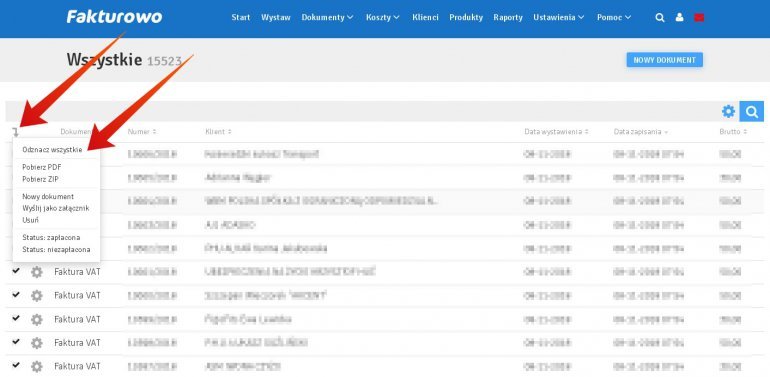
Task: Open the gear menu of the first visible Faktura VAT row
Action: pyautogui.click(x=37, y=272)
